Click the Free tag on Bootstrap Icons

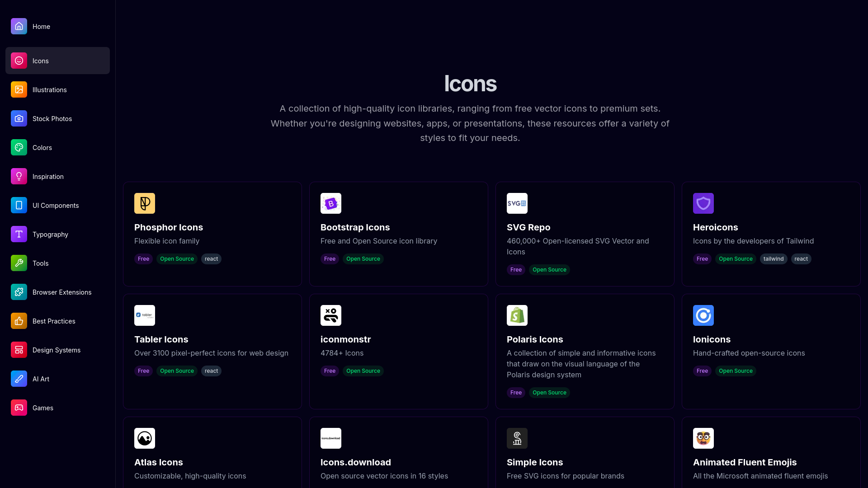[330, 259]
